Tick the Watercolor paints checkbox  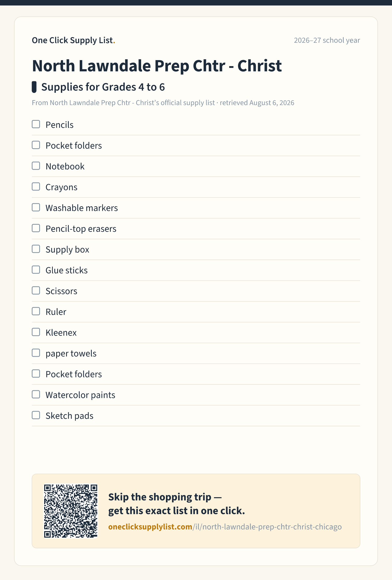click(x=36, y=394)
